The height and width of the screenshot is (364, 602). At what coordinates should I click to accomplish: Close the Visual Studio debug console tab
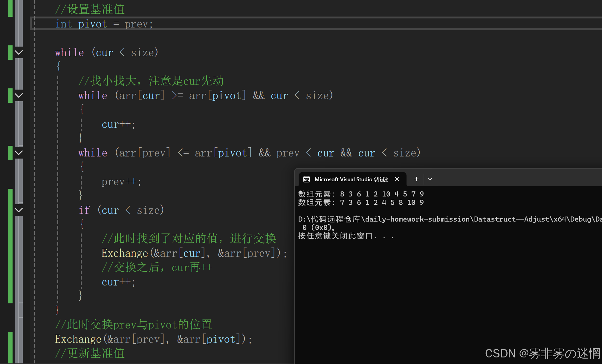pyautogui.click(x=397, y=179)
